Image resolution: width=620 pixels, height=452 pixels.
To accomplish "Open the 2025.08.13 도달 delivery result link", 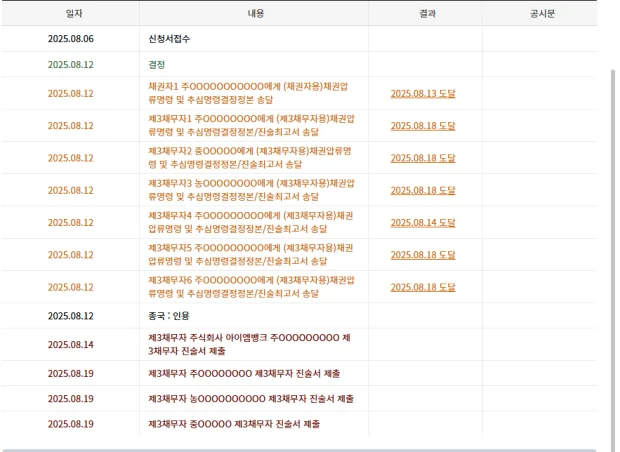I will point(422,93).
